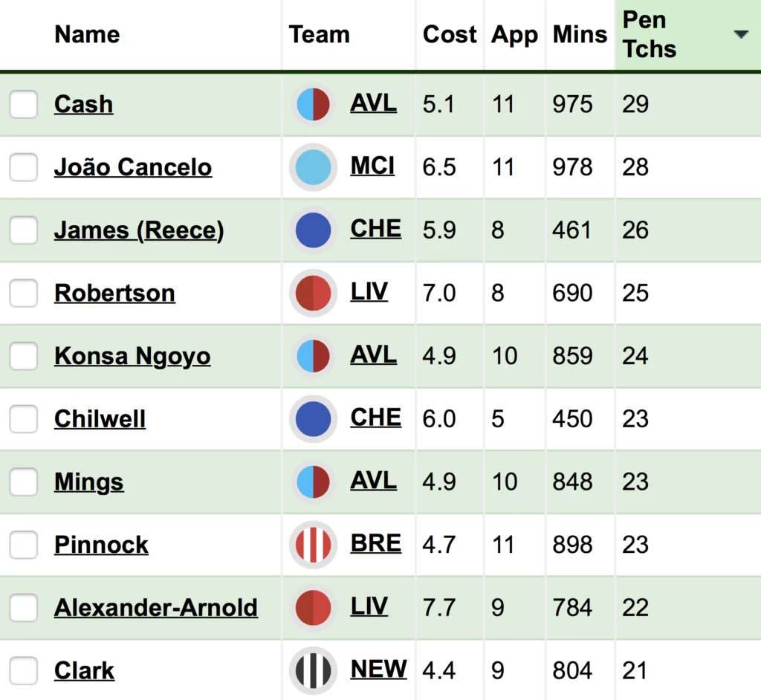Click the App column header
Viewport: 761px width, 700px height.
click(514, 35)
